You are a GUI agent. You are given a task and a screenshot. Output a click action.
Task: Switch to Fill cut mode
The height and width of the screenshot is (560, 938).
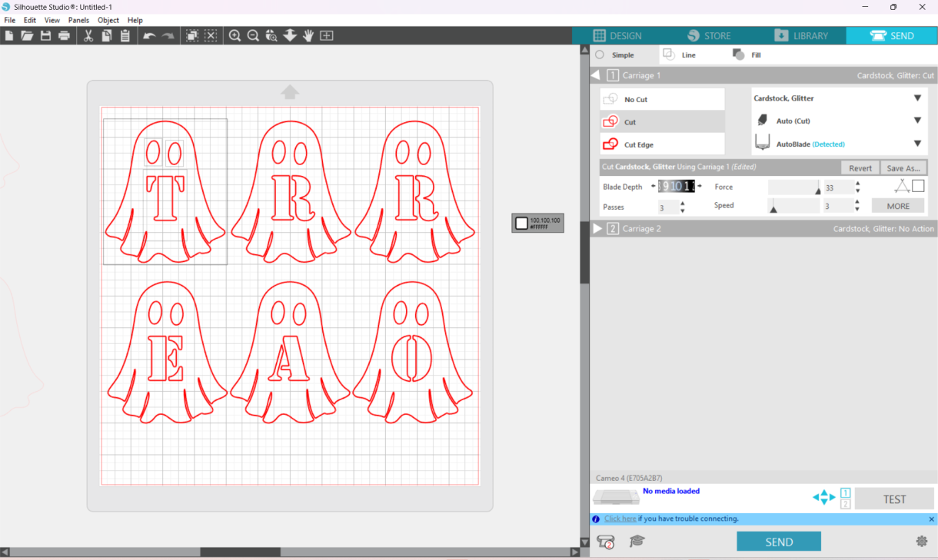coord(747,55)
